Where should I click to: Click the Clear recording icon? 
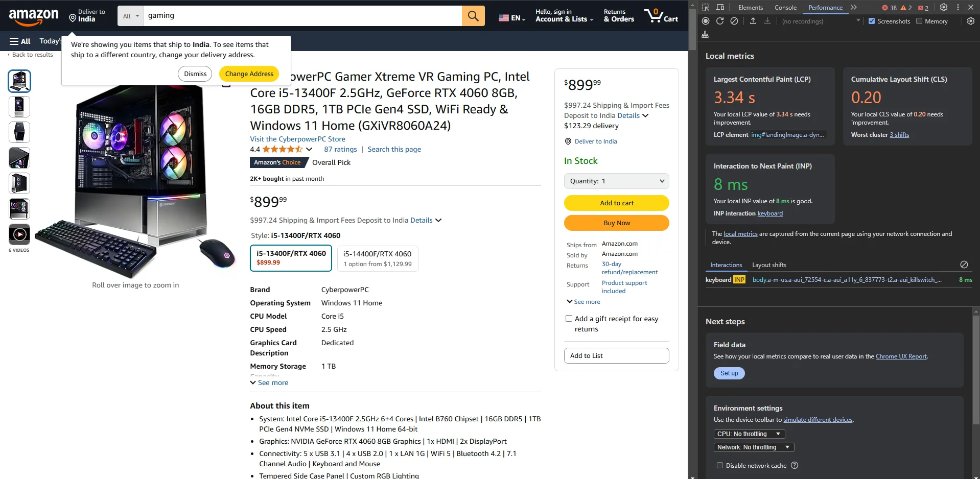(x=734, y=21)
